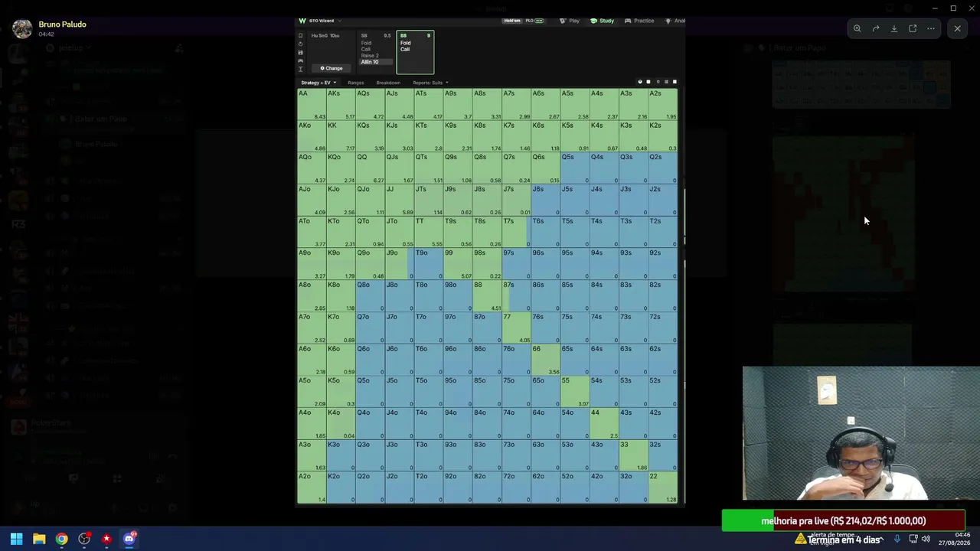Open the clock and date panel

pyautogui.click(x=955, y=539)
